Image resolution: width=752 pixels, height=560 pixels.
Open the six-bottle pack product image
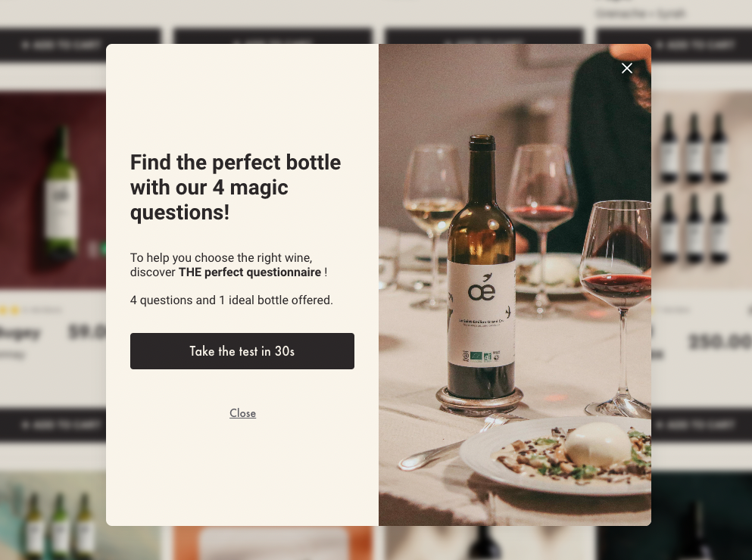coord(701,191)
